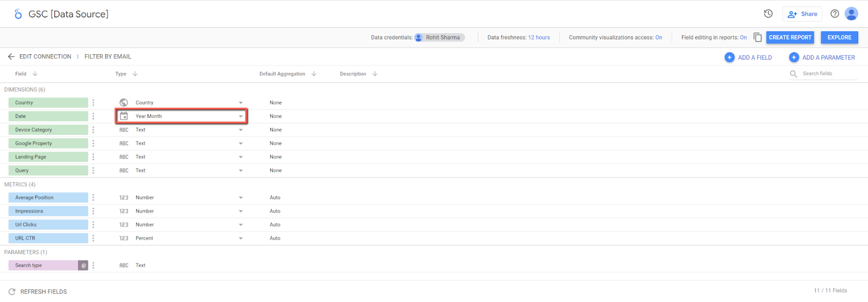Expand Url Clicks type dropdown
The image size is (868, 302).
tap(241, 224)
